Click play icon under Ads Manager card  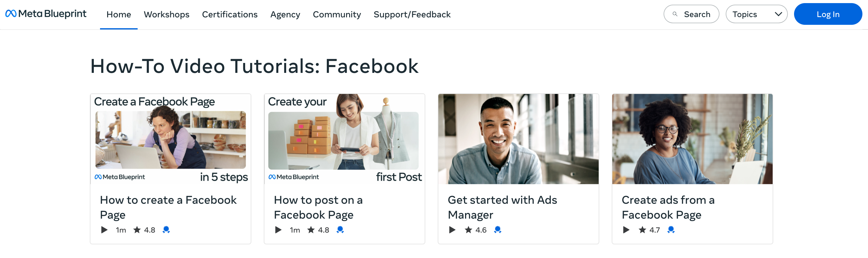452,230
